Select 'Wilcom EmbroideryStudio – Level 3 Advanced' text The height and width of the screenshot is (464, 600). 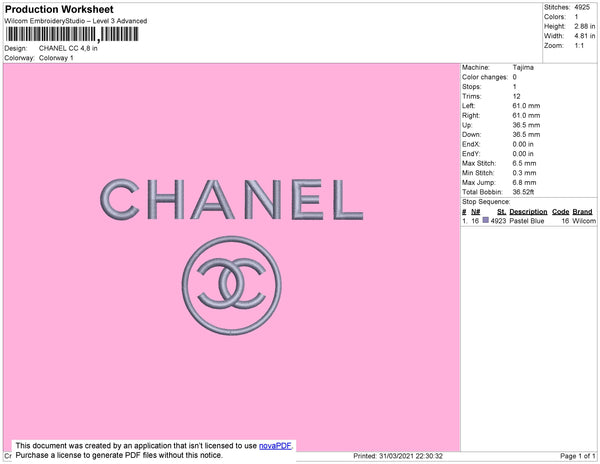76,21
